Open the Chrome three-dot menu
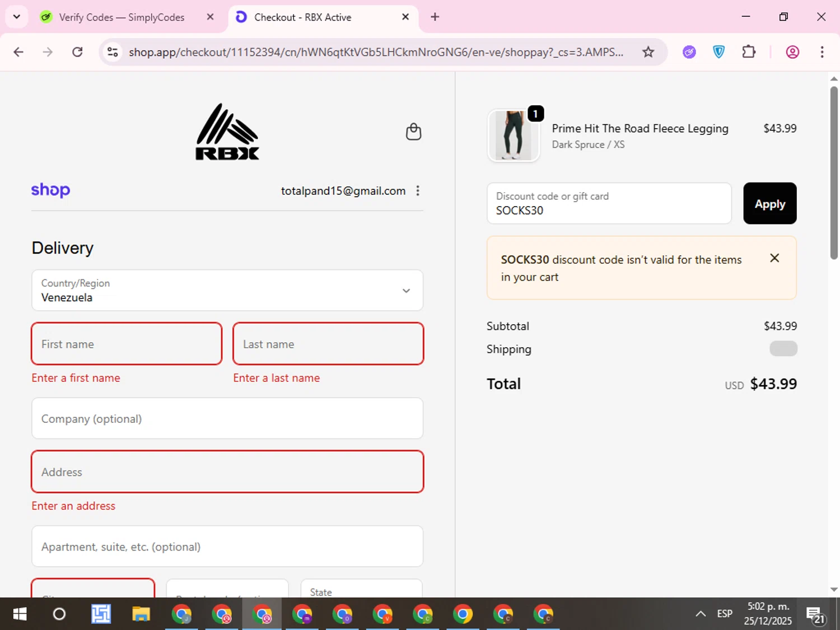 tap(822, 52)
